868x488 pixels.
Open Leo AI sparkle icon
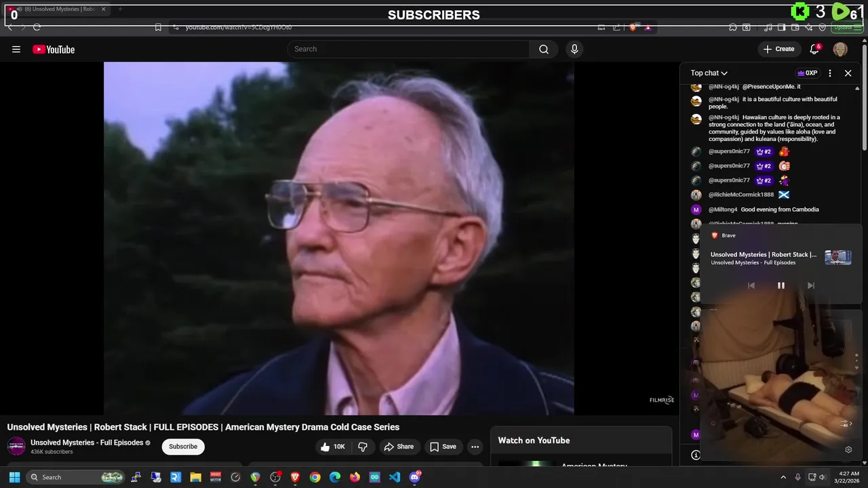click(x=808, y=27)
